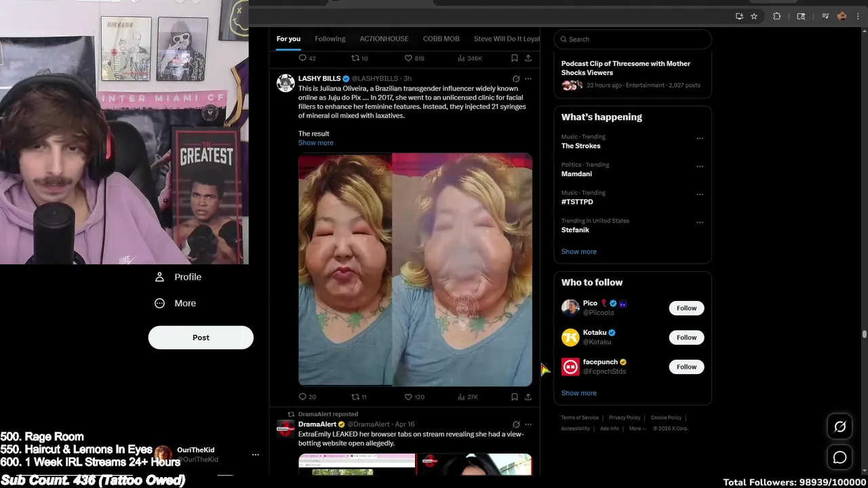Follow the Pico account
This screenshot has width=868, height=488.
click(686, 308)
